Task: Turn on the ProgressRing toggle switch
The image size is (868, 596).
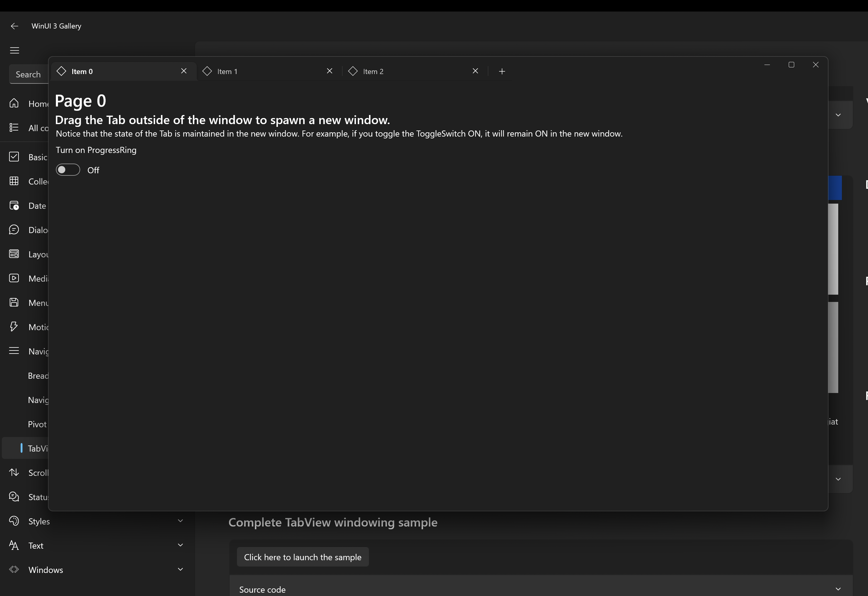Action: (68, 170)
